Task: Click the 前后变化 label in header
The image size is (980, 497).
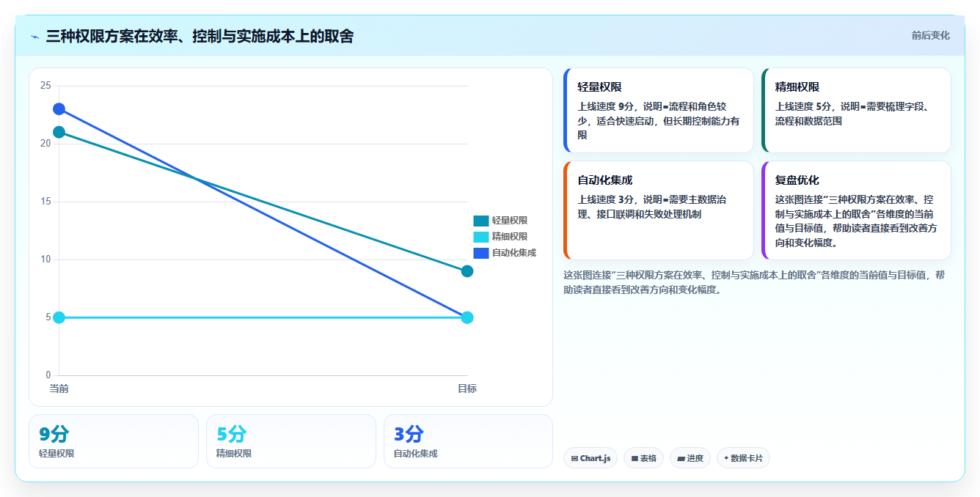Action: click(930, 35)
